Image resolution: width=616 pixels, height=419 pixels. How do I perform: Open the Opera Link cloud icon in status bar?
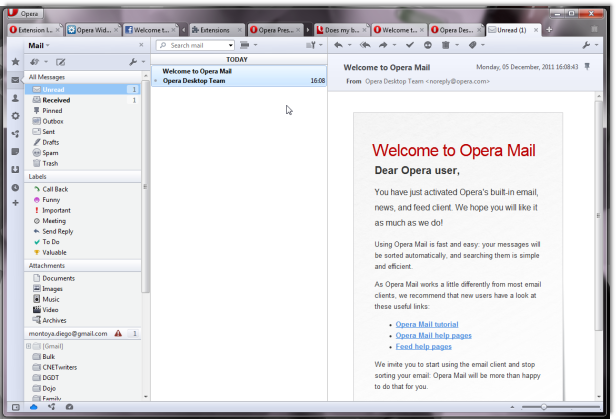(x=33, y=407)
